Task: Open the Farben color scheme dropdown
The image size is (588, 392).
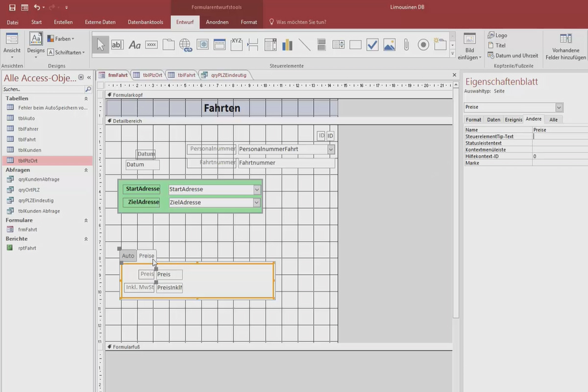Action: pyautogui.click(x=61, y=39)
